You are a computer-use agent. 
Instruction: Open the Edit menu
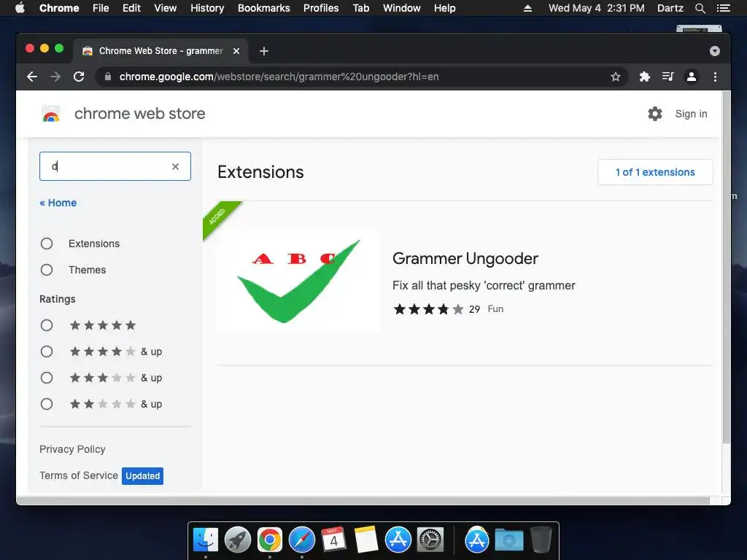131,8
